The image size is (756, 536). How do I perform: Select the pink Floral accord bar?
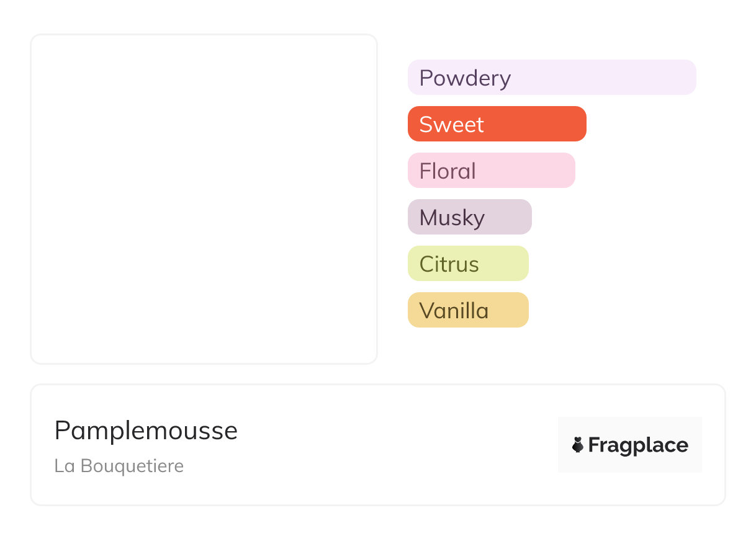pos(528,171)
